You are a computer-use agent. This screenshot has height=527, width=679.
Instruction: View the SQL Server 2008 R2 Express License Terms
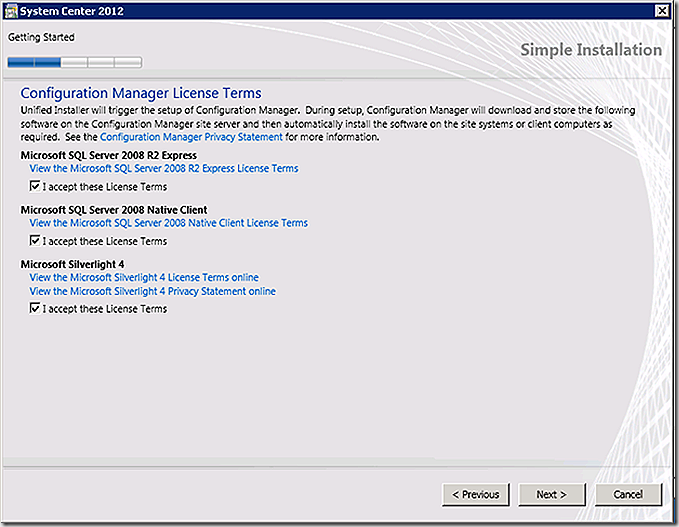164,168
